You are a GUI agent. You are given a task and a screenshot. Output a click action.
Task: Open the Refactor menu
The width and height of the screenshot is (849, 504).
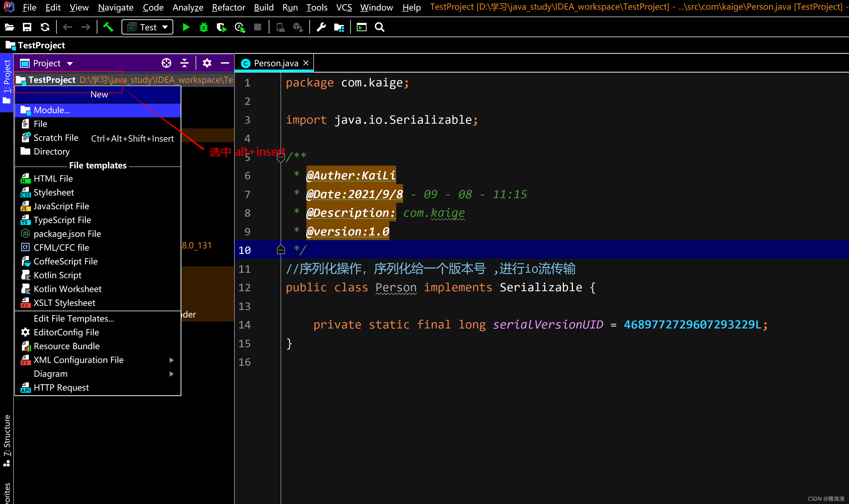click(228, 7)
